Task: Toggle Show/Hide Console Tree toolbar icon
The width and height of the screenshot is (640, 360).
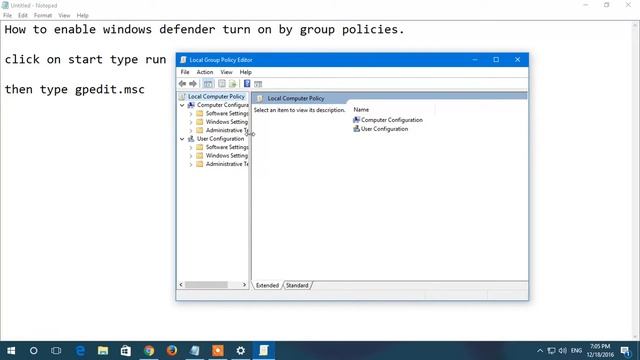Action: 208,84
